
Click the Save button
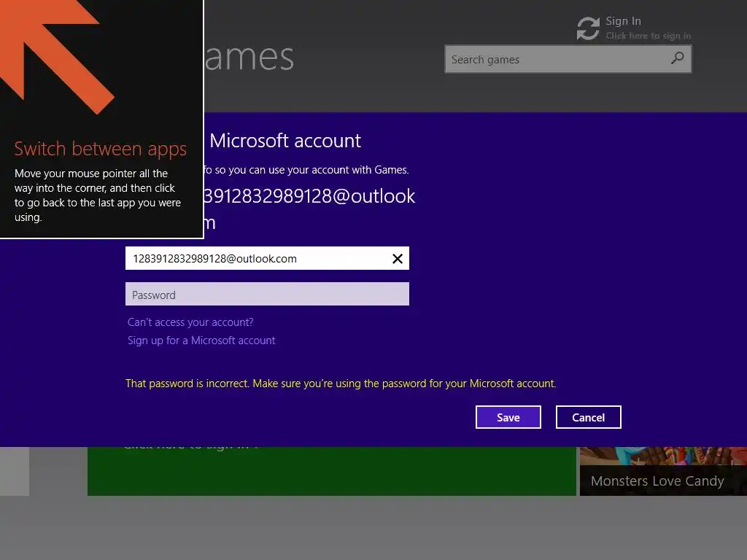pyautogui.click(x=508, y=417)
